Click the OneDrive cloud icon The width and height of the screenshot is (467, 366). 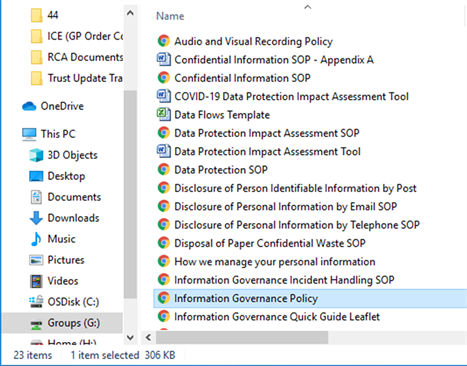tap(29, 106)
